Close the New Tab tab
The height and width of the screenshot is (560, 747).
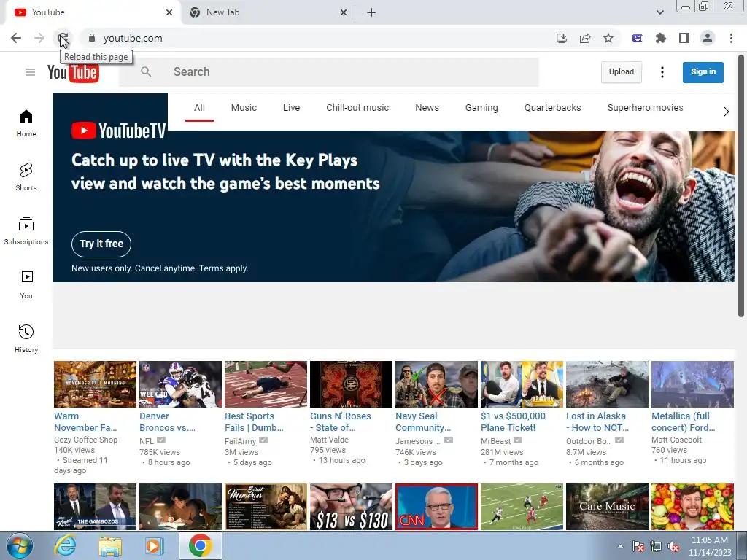344,12
